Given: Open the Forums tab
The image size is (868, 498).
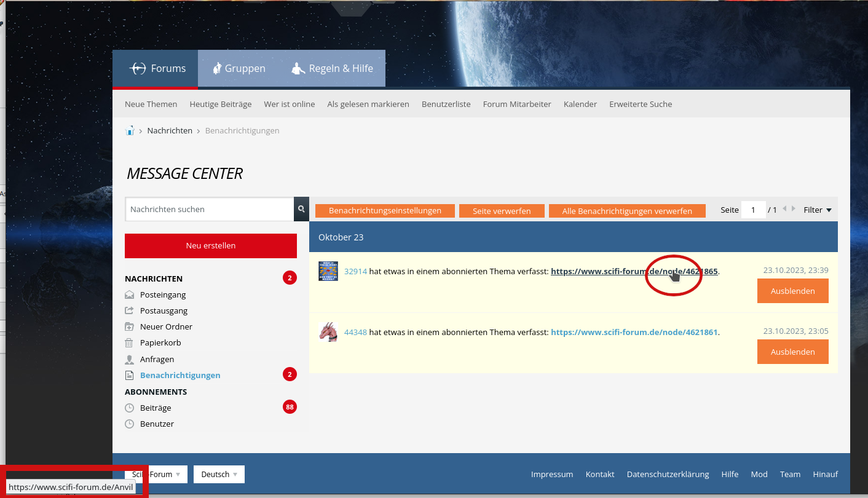Looking at the screenshot, I should (x=155, y=68).
